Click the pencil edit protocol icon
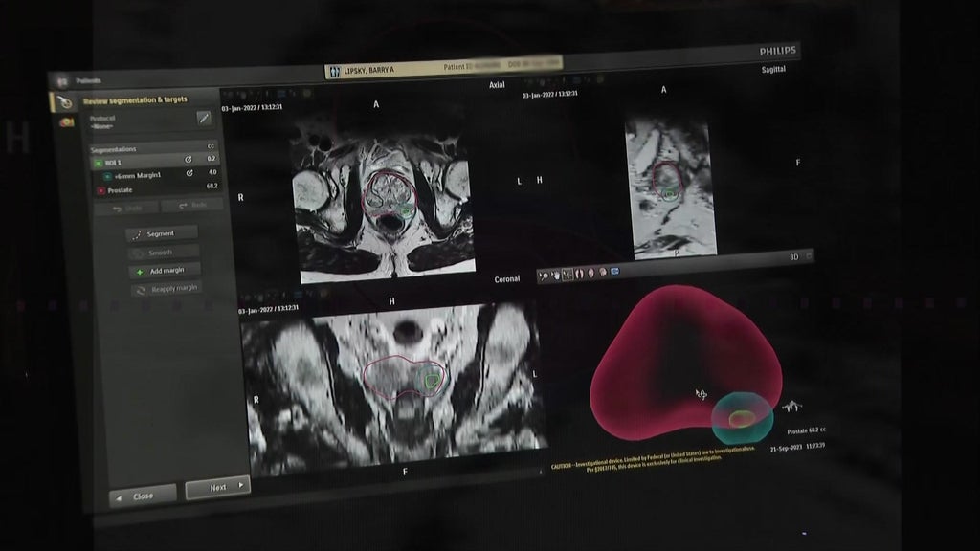The height and width of the screenshot is (551, 980). (x=204, y=118)
